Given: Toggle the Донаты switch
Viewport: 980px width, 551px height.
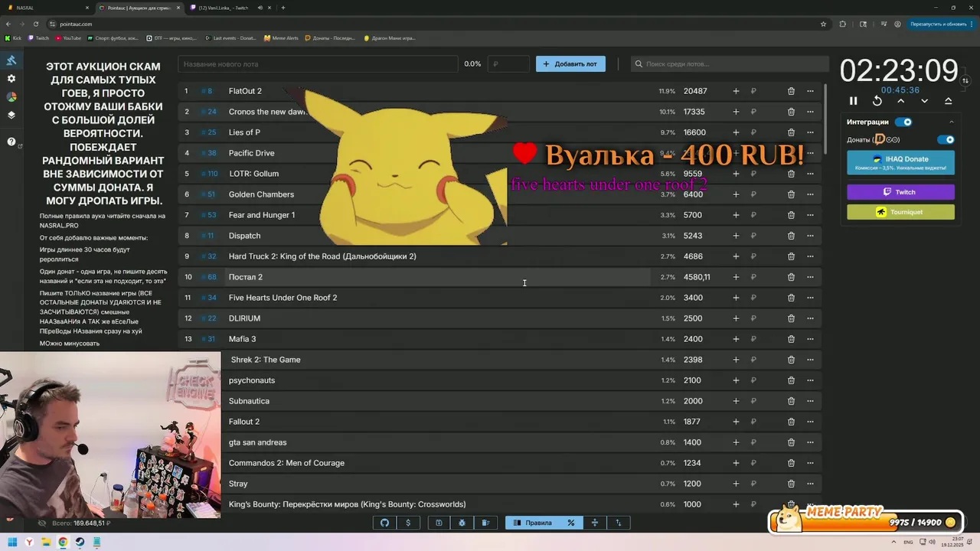Looking at the screenshot, I should (x=946, y=140).
